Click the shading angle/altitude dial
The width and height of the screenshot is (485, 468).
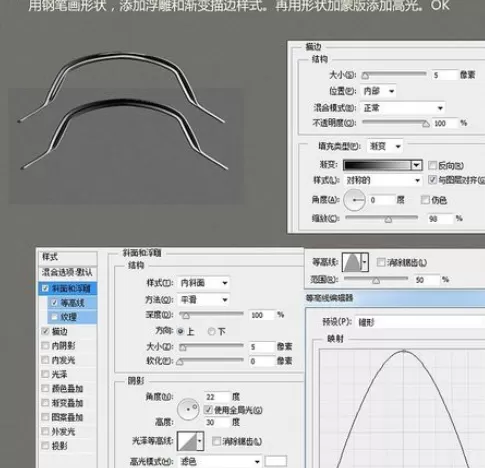point(188,409)
